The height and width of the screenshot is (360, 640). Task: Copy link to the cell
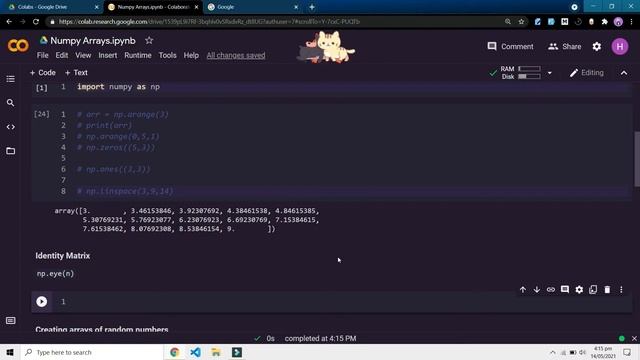click(551, 290)
